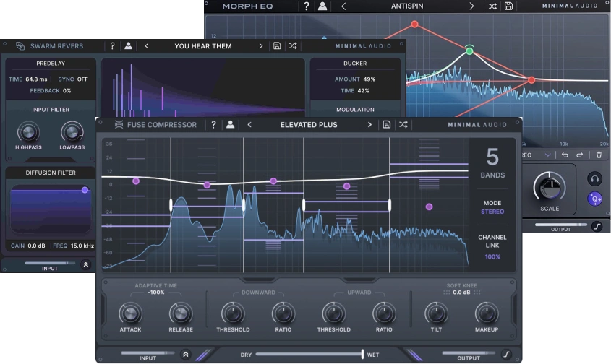Image resolution: width=611 pixels, height=364 pixels.
Task: Save the Antispin preset in Morph EQ
Action: pos(509,6)
